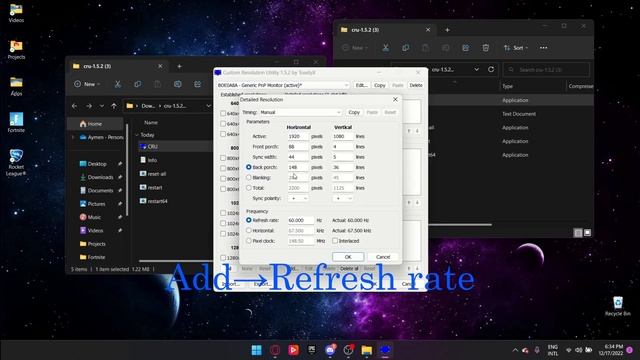Switch to details view icon in right Explorer
Screen dimensions: 640x360
pyautogui.click(x=578, y=233)
